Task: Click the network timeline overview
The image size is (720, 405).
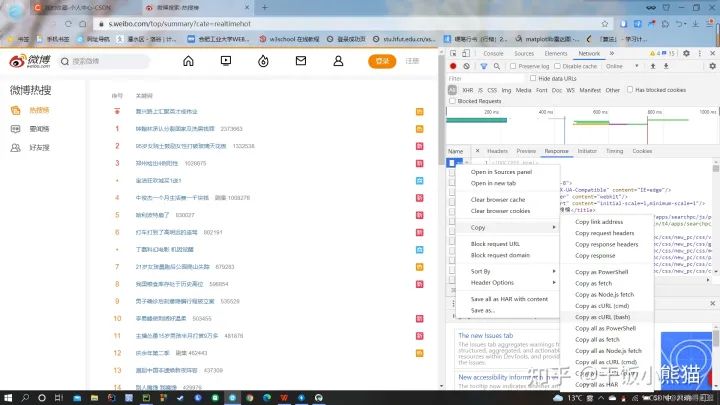Action: click(x=582, y=126)
